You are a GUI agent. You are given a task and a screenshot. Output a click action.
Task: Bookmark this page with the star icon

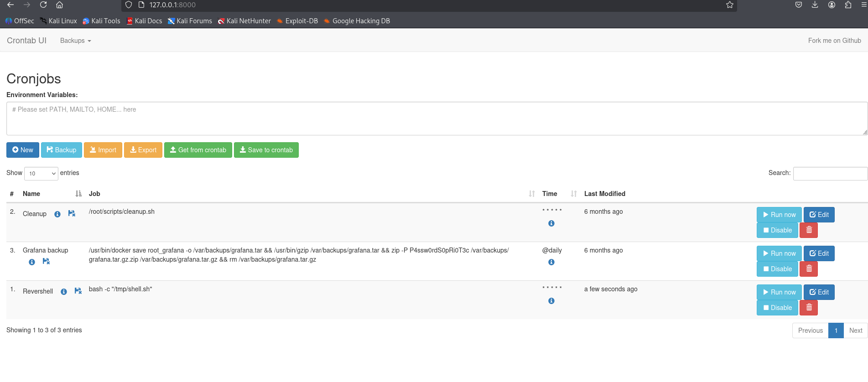tap(730, 5)
